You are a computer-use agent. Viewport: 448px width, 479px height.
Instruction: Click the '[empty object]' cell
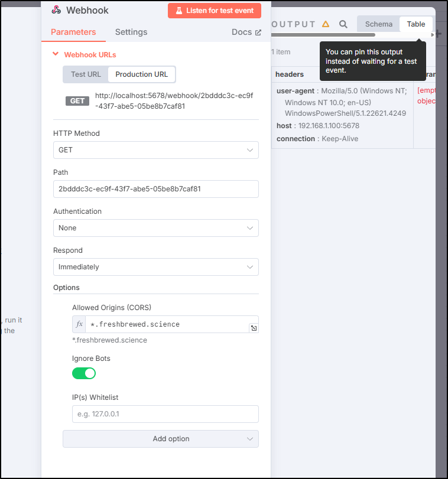click(x=426, y=96)
